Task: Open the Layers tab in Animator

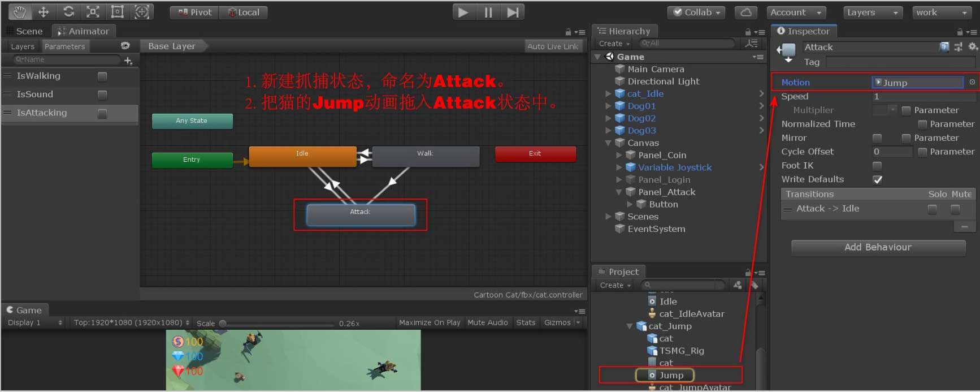Action: [23, 46]
